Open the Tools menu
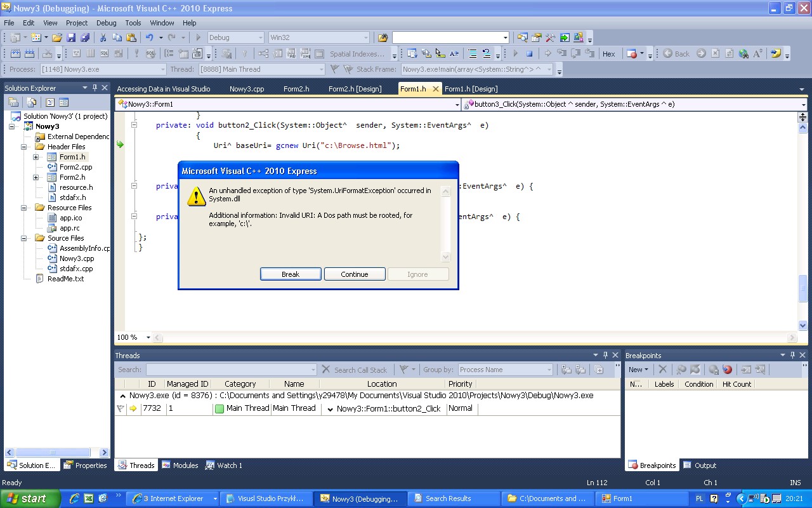812x508 pixels. [x=133, y=22]
